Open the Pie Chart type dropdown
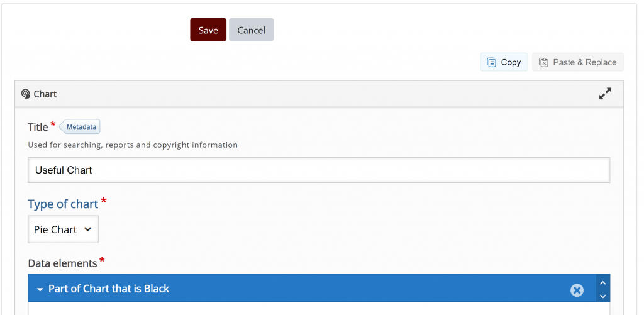644x315 pixels. [64, 229]
